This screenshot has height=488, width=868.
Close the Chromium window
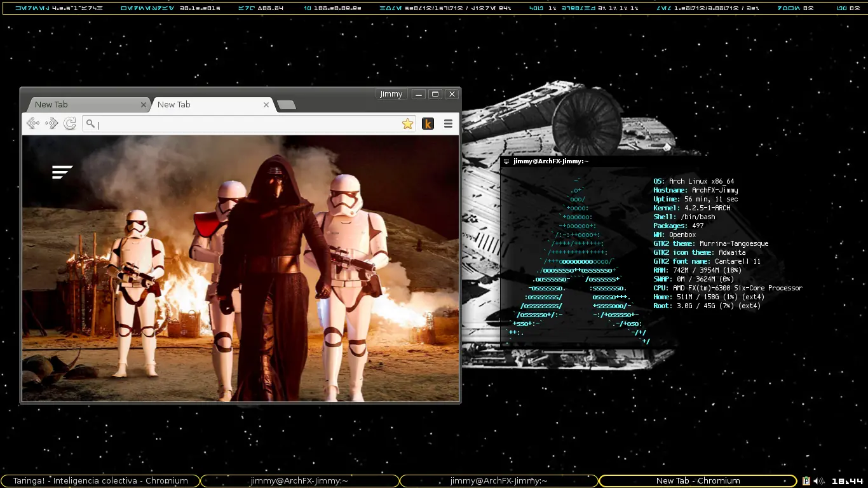click(x=452, y=94)
